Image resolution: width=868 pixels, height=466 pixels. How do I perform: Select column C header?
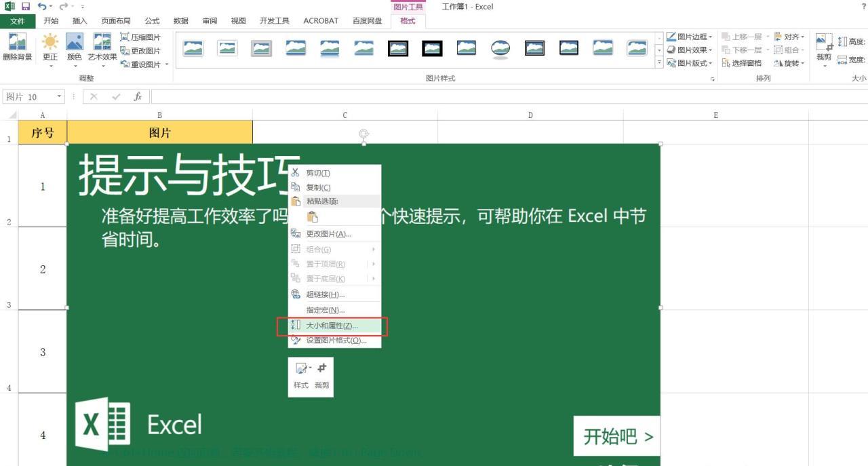(x=345, y=115)
